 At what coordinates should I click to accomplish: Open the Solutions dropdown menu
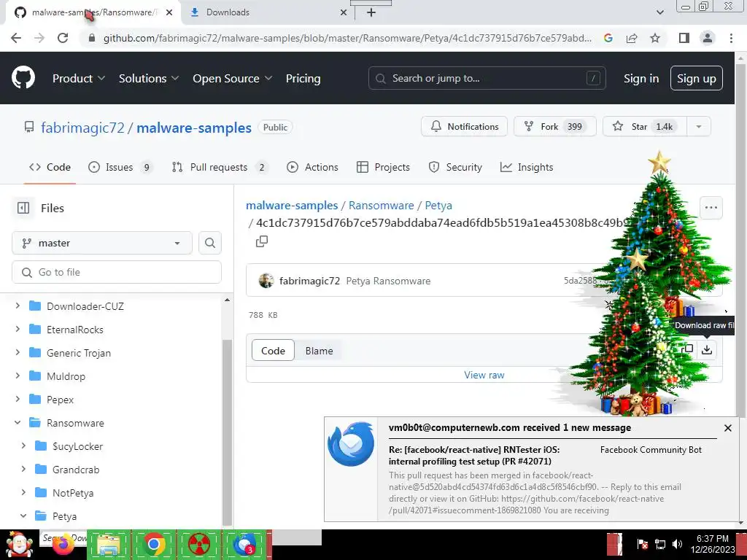[149, 79]
